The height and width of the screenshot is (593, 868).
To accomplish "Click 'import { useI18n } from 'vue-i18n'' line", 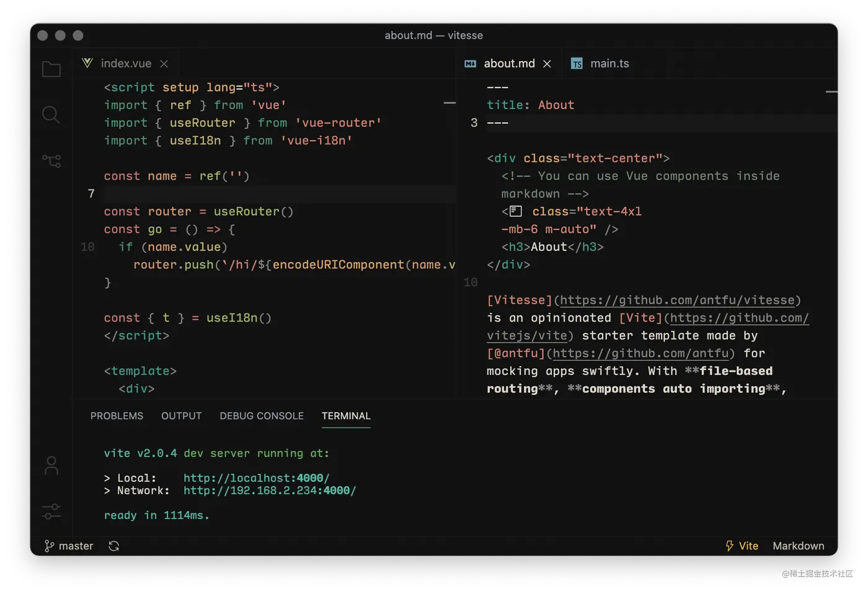I will [228, 141].
